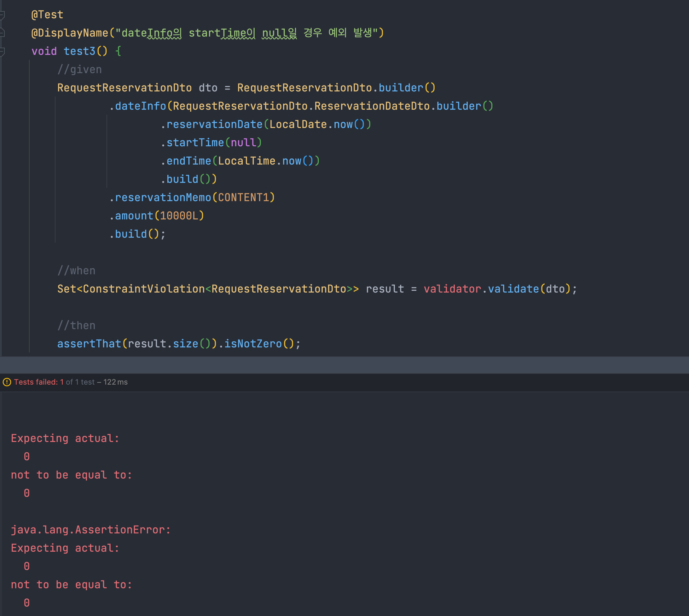Collapse the test3 method fold marker
689x616 pixels.
coord(2,51)
